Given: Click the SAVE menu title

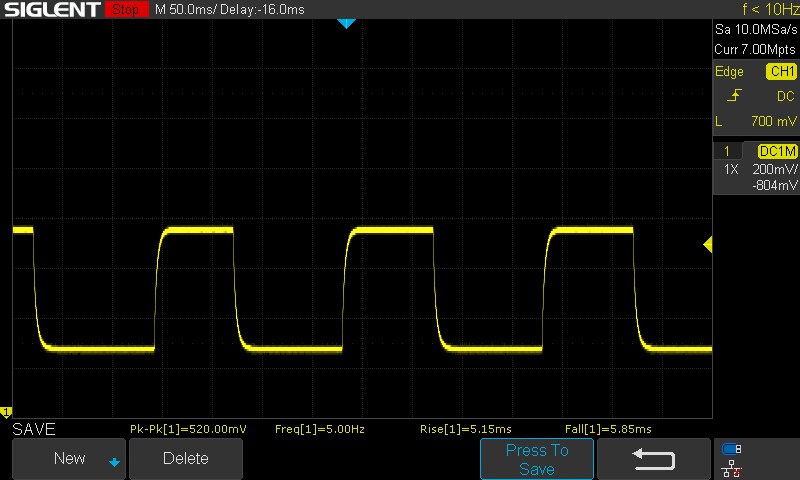Looking at the screenshot, I should (x=34, y=430).
